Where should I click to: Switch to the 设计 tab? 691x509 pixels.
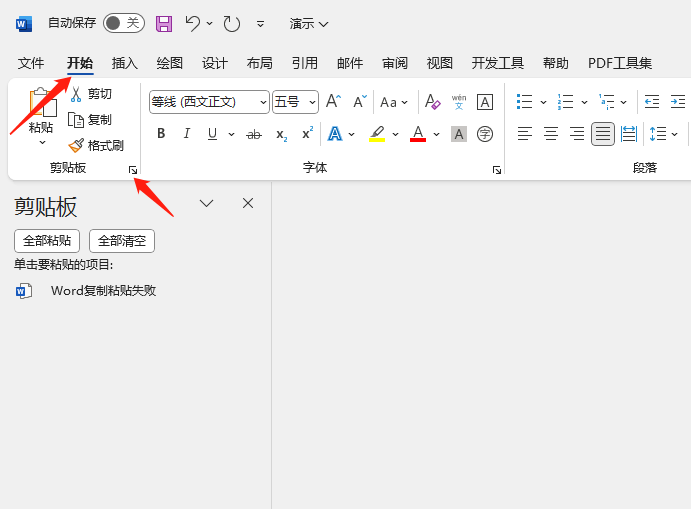pyautogui.click(x=215, y=63)
